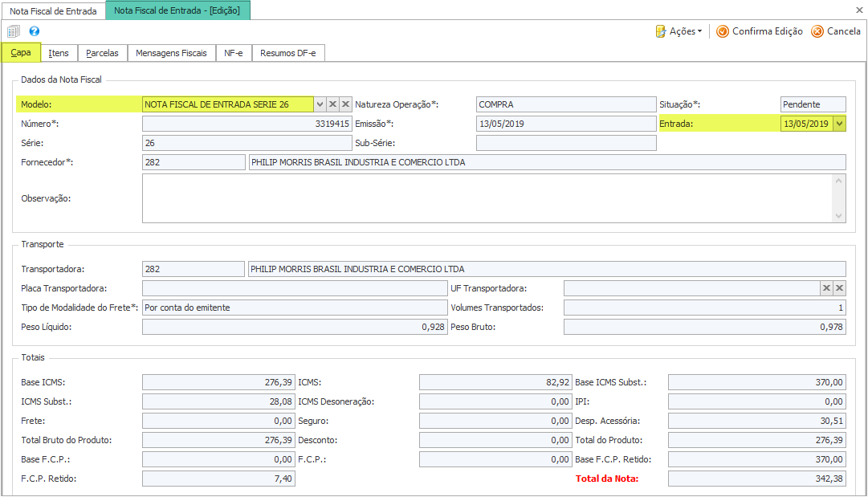Close the window with top-right X

click(x=859, y=10)
